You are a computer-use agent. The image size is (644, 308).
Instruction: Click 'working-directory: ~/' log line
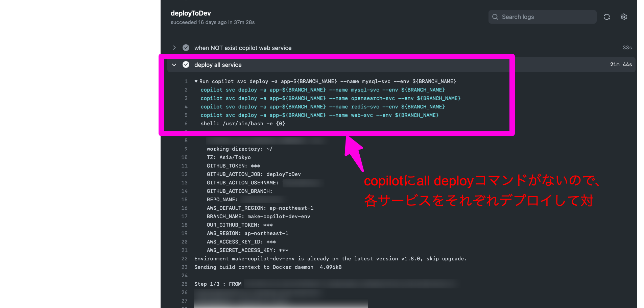240,149
